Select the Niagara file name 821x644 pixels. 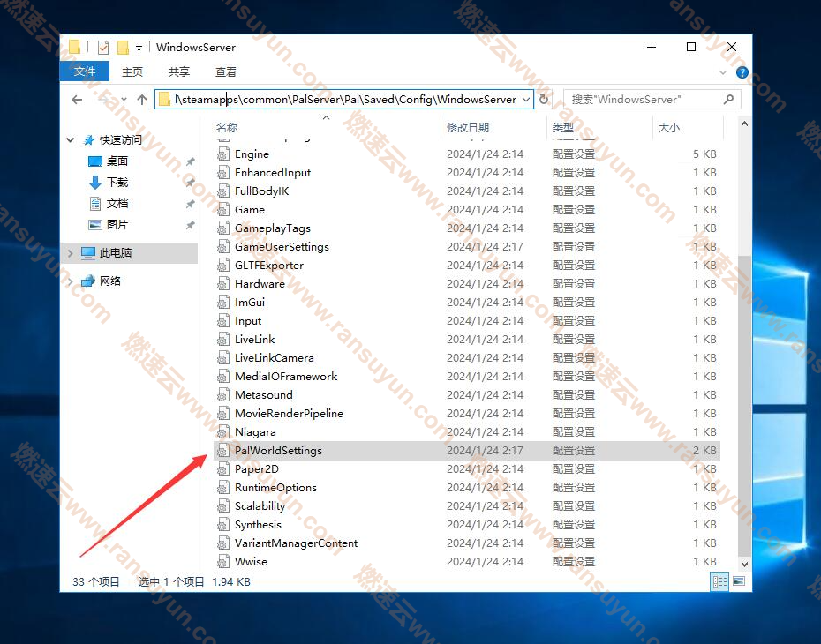tap(255, 432)
